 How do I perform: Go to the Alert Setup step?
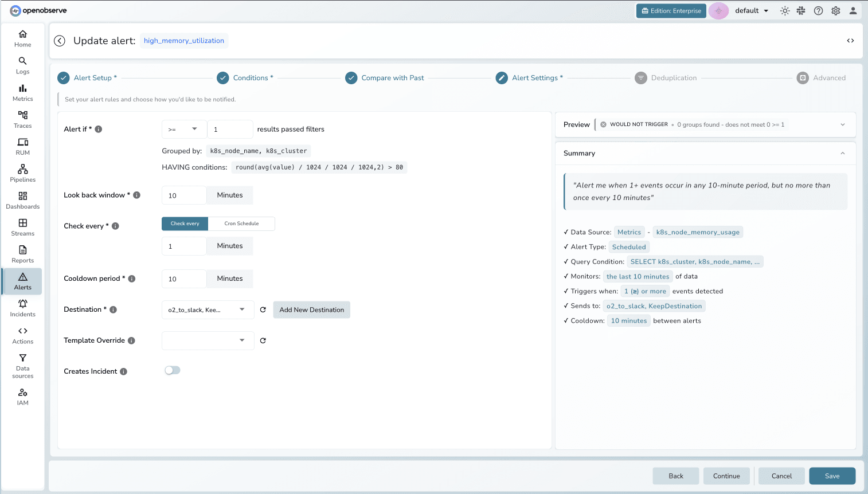(x=87, y=78)
